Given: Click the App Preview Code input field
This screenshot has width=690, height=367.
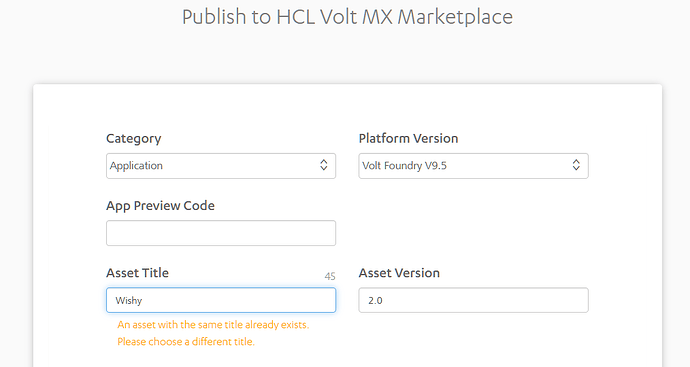Looking at the screenshot, I should click(221, 233).
